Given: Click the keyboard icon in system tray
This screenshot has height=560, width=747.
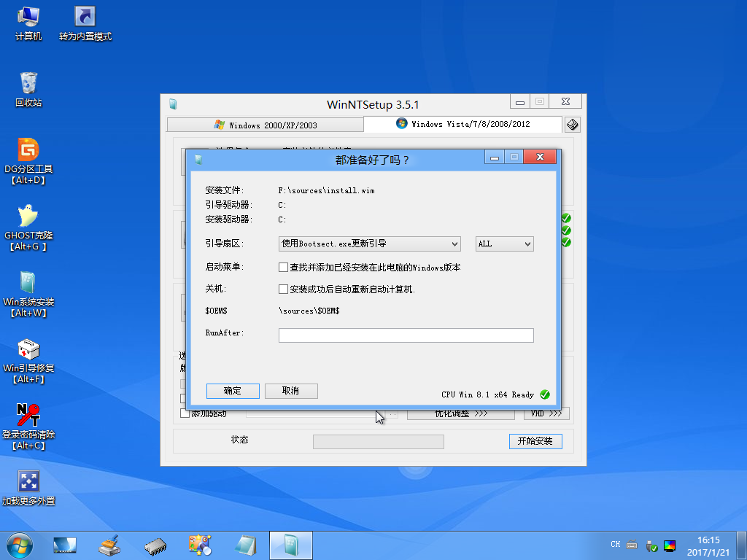Looking at the screenshot, I should pyautogui.click(x=632, y=544).
